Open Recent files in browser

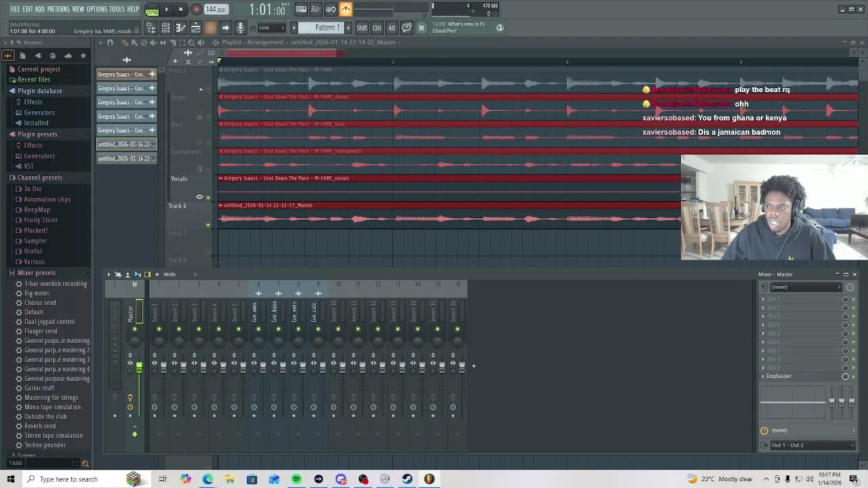[34, 79]
